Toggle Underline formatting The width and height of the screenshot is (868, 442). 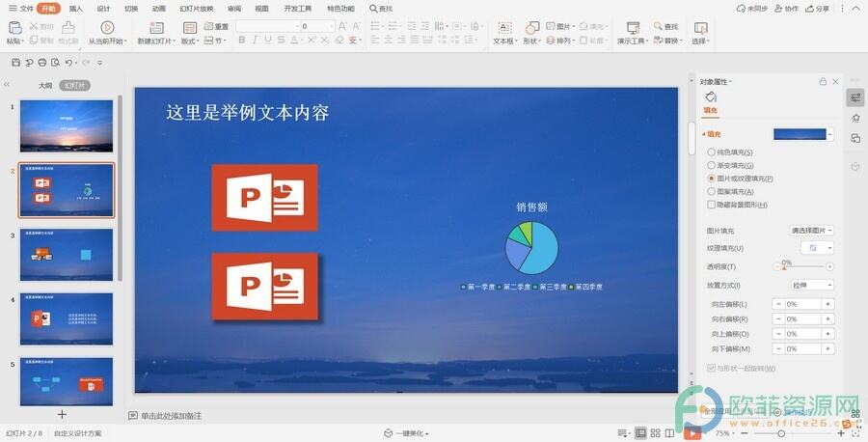click(268, 40)
